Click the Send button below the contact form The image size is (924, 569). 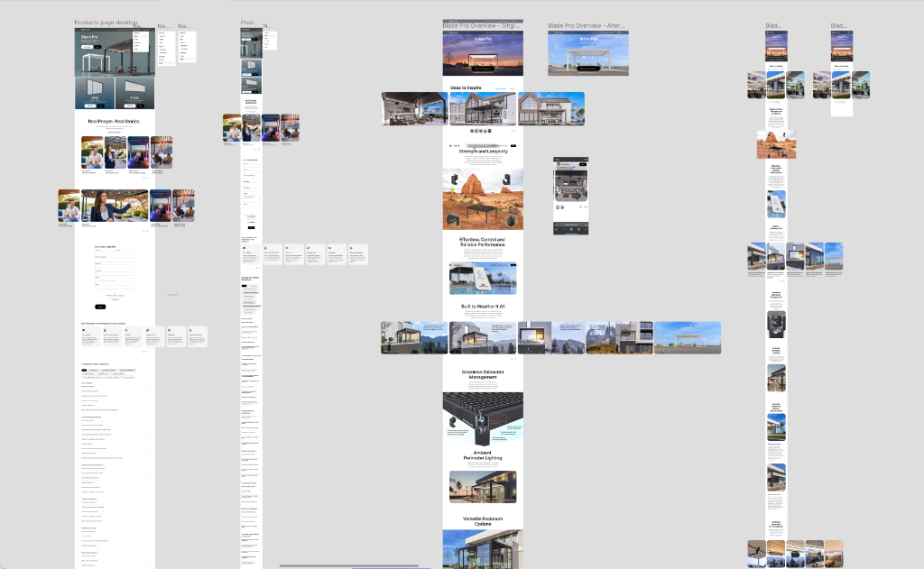[100, 307]
